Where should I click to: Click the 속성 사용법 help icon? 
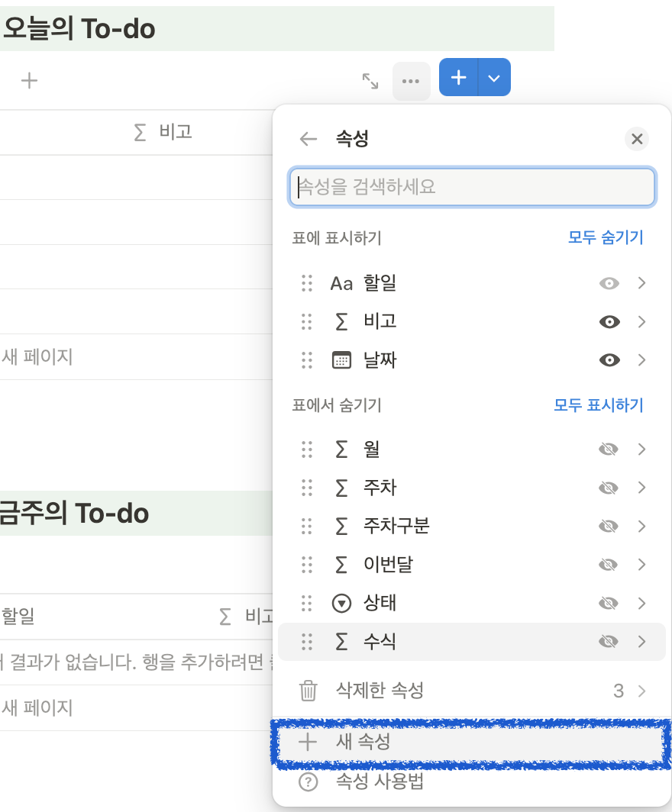308,781
